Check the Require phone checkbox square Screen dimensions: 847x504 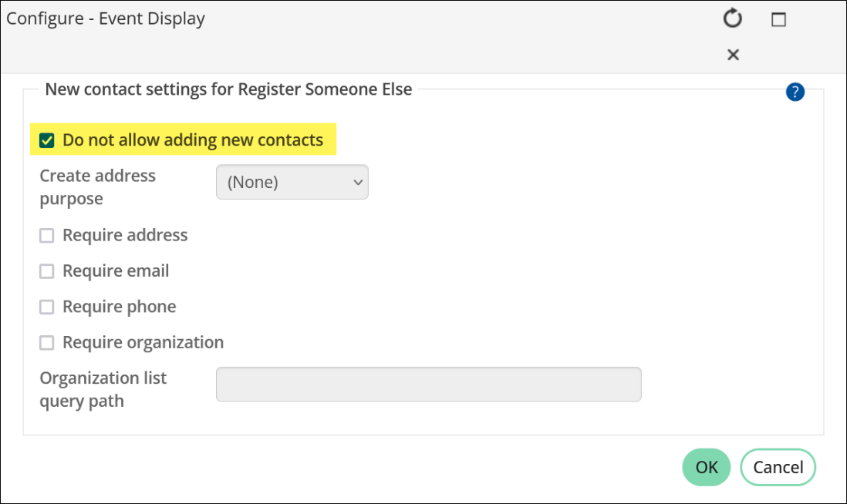pos(47,307)
